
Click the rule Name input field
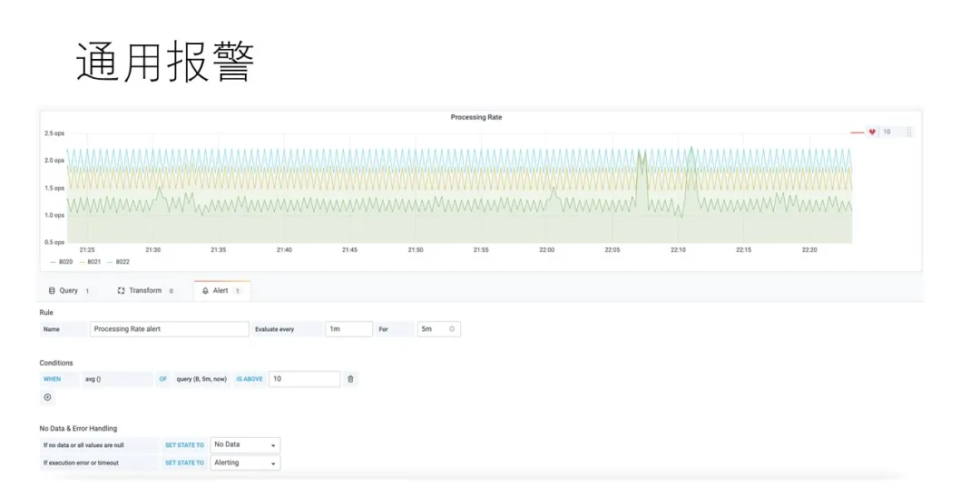click(x=169, y=329)
